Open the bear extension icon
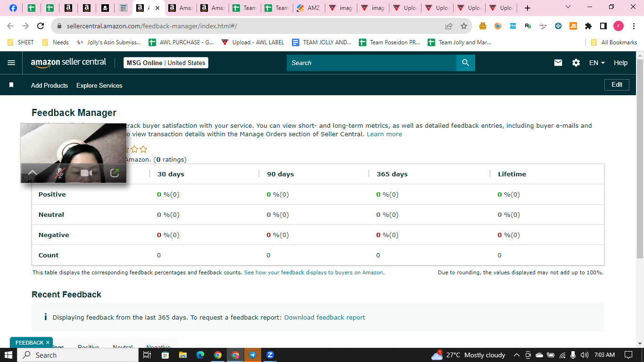 483,26
